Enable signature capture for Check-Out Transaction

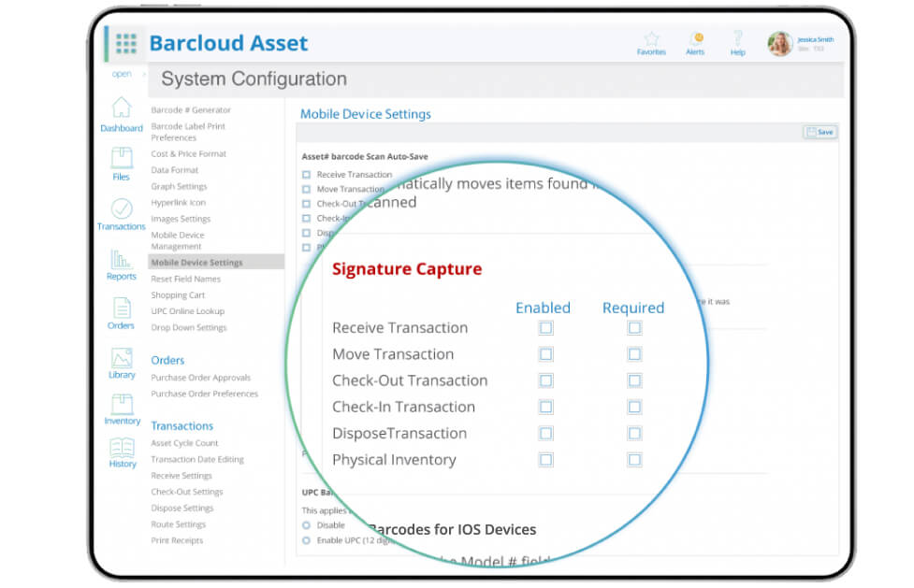tap(545, 380)
